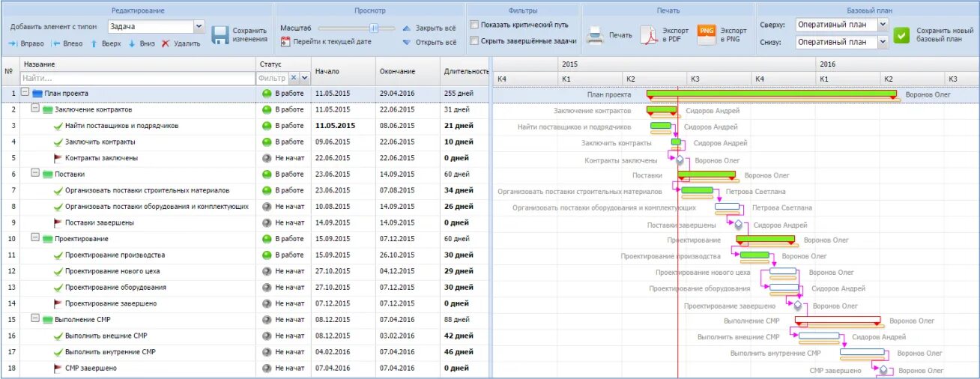Image resolution: width=980 pixels, height=379 pixels.
Task: Click the '03.02.2016' end date cell
Action: point(397,336)
